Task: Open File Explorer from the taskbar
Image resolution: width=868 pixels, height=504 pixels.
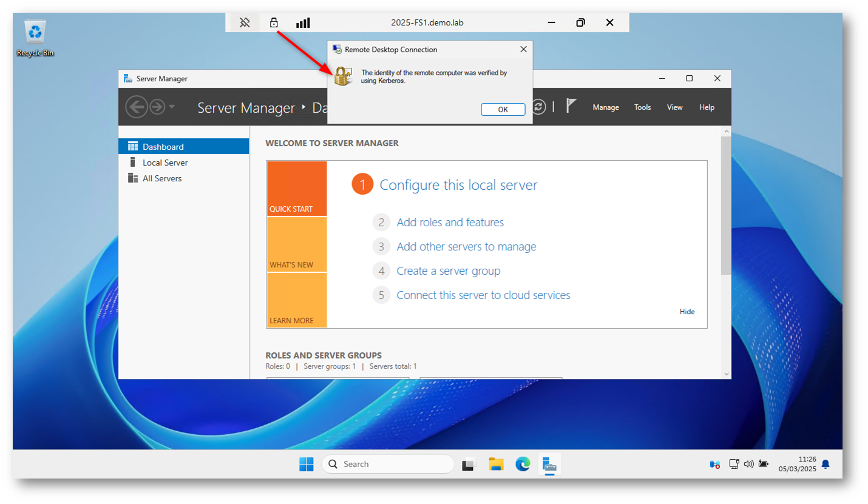Action: tap(496, 464)
